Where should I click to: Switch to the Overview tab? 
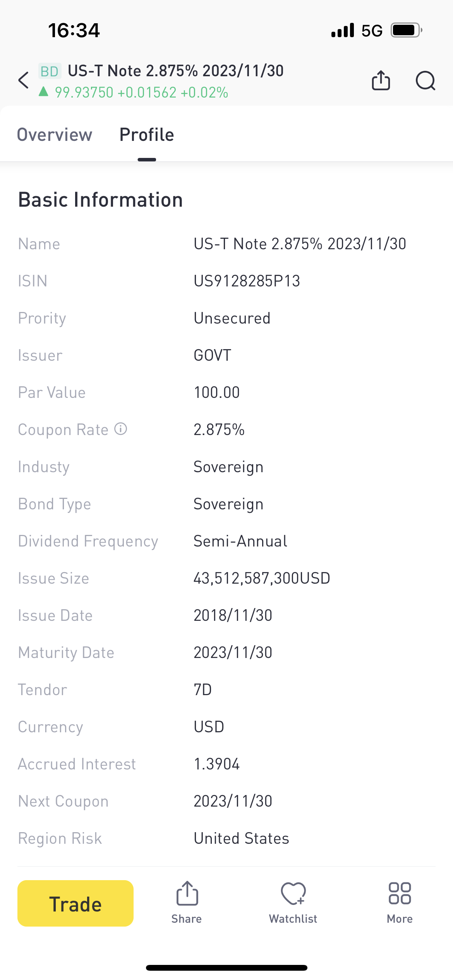click(55, 135)
